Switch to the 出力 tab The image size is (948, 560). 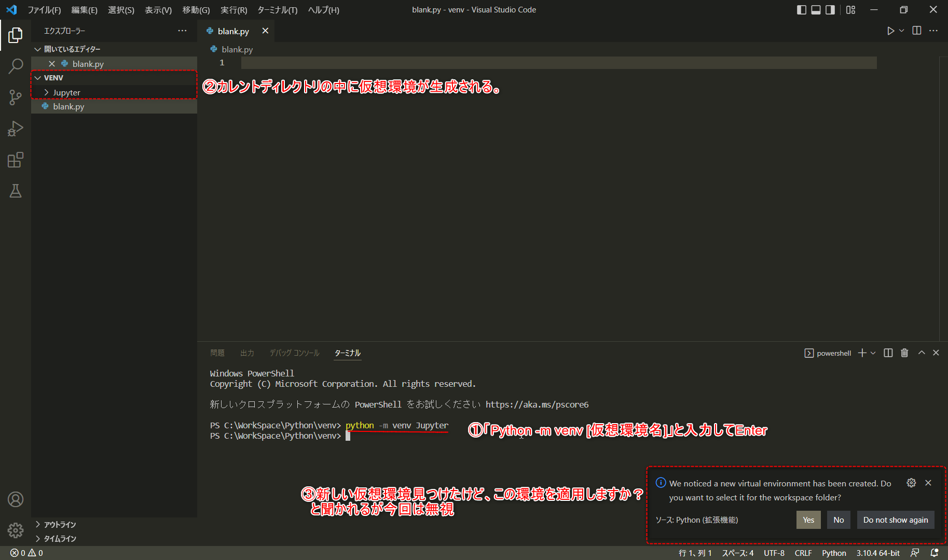coord(248,353)
